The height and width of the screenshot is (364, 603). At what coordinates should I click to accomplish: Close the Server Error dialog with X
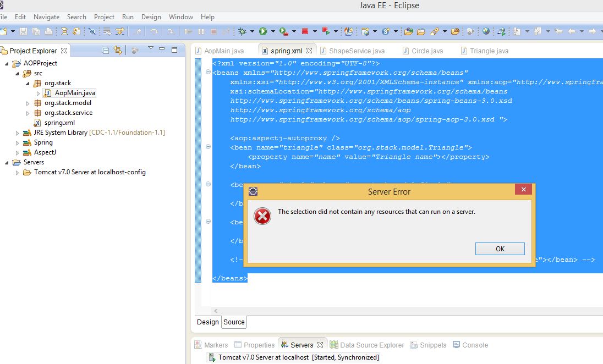point(523,190)
